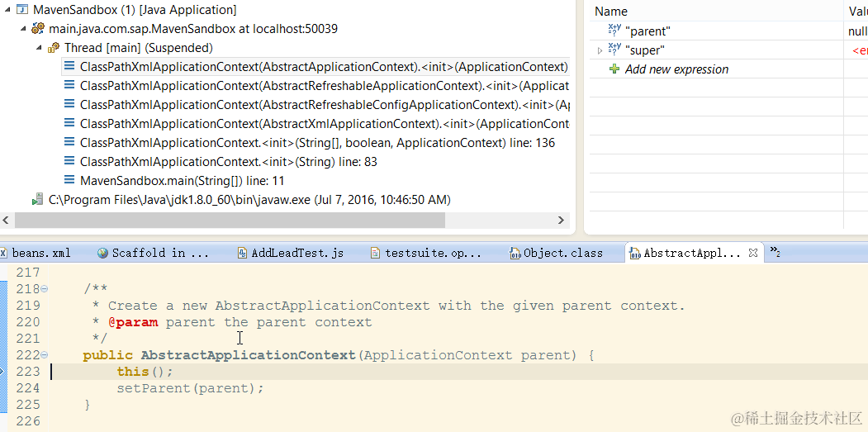Select frame AbstractXmlApplicationContext.<init>
Image resolution: width=868 pixels, height=432 pixels.
click(x=325, y=123)
